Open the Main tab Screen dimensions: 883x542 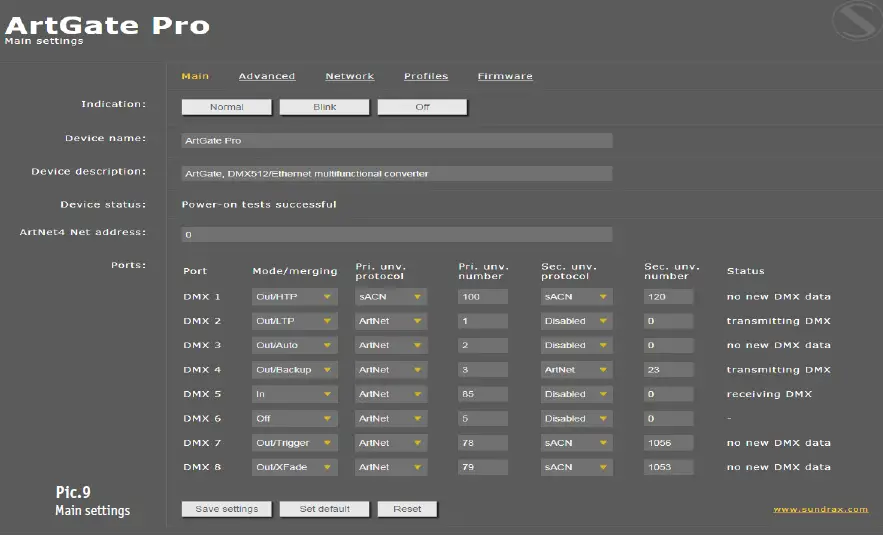click(195, 76)
